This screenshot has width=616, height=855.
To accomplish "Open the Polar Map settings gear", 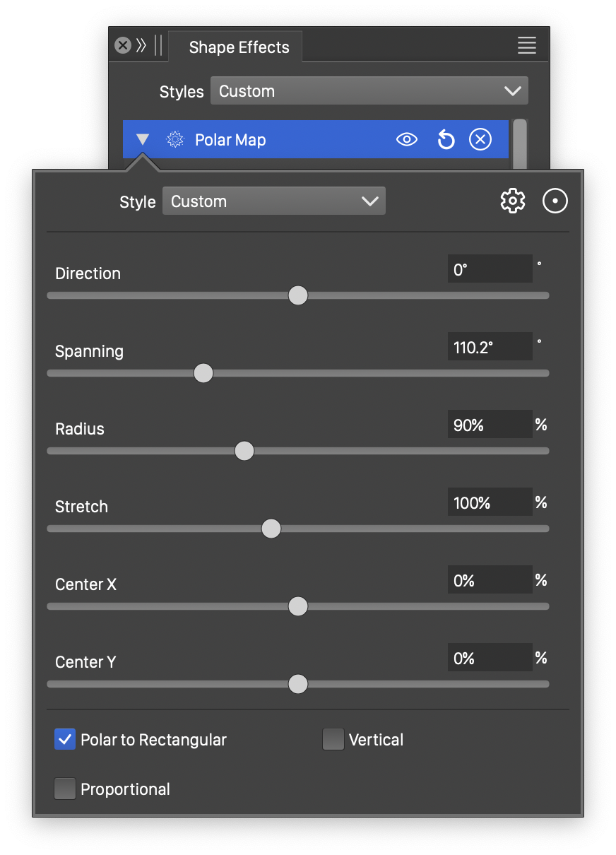I will click(513, 201).
